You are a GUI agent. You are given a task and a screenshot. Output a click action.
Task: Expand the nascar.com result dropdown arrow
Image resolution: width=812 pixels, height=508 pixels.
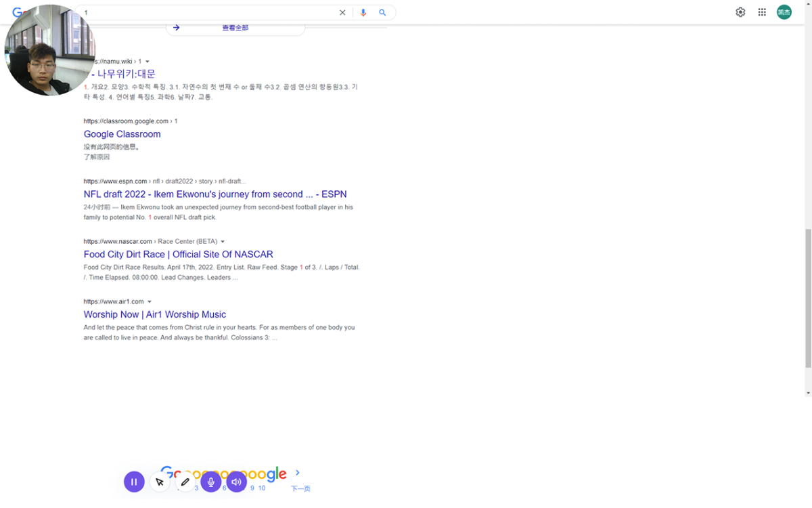pos(223,242)
